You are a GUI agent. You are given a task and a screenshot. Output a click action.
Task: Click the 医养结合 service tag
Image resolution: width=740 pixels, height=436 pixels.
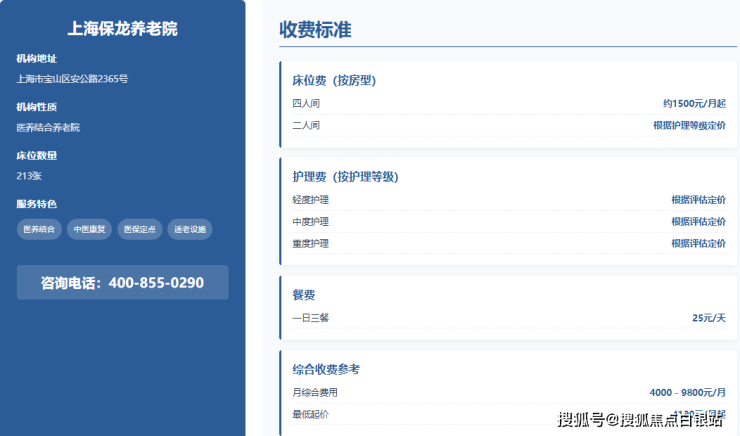[x=39, y=229]
